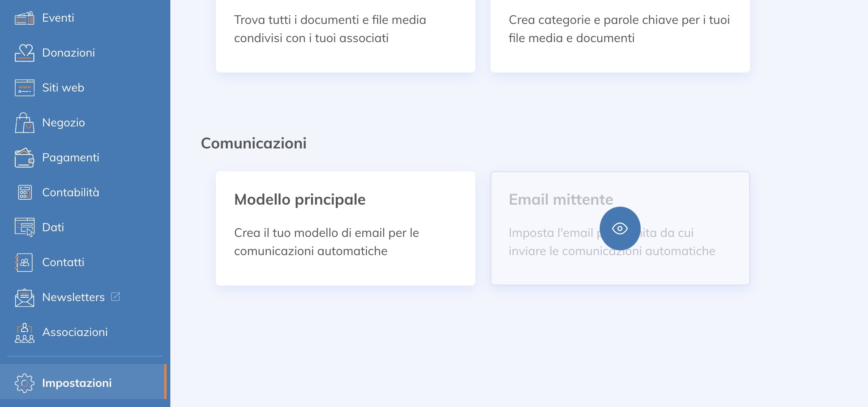Open the Dati section icon
868x407 pixels.
(x=24, y=227)
